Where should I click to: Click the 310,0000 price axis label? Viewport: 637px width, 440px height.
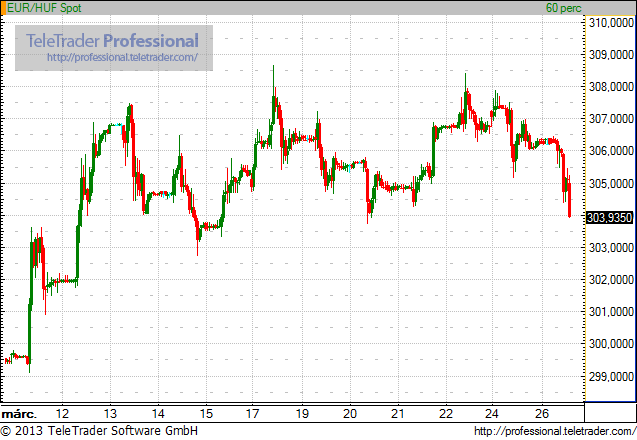(611, 23)
